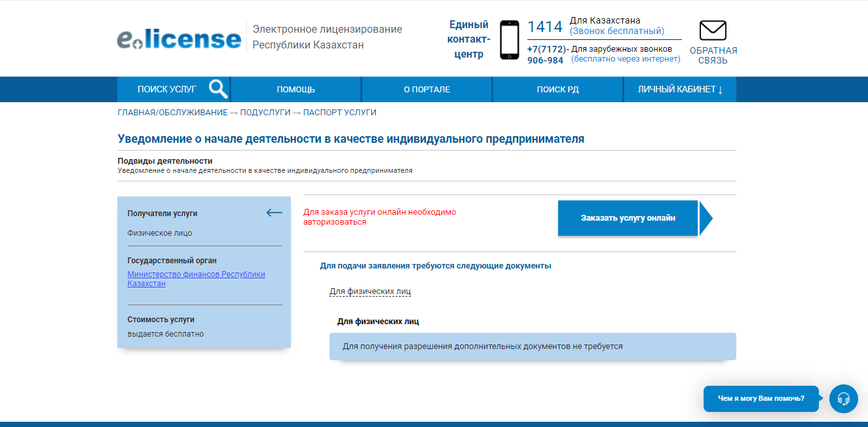Click the e-license logo
This screenshot has height=427, width=868.
[179, 39]
